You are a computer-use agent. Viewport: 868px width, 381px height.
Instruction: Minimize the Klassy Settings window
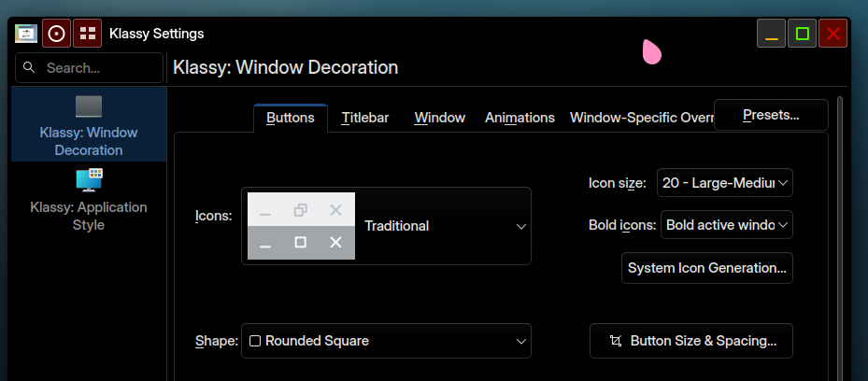tap(771, 34)
